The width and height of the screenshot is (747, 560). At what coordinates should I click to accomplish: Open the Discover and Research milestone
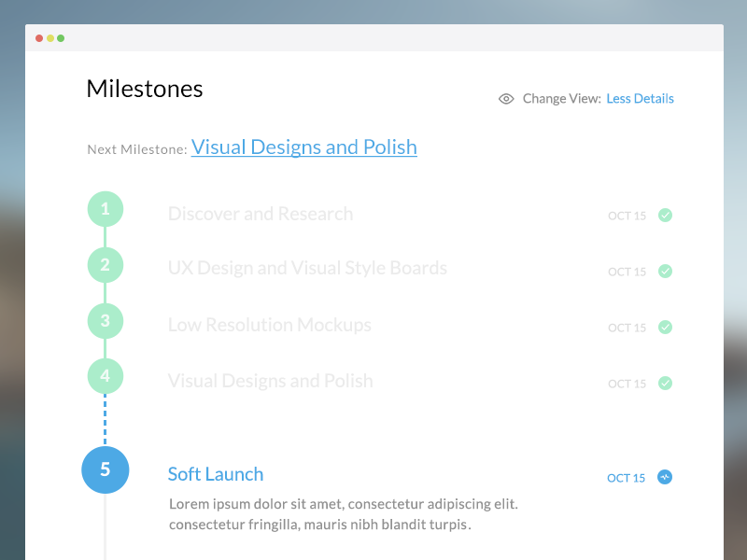click(x=261, y=214)
